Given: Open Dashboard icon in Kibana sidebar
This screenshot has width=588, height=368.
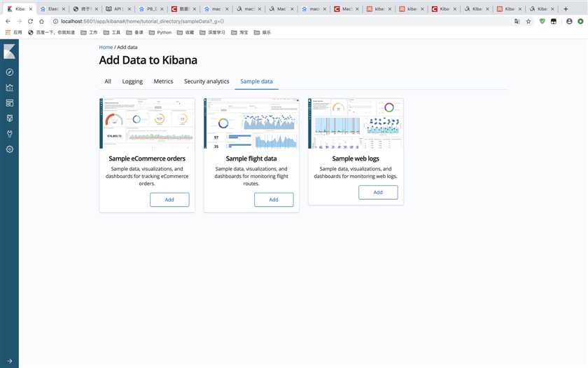Looking at the screenshot, I should click(9, 103).
